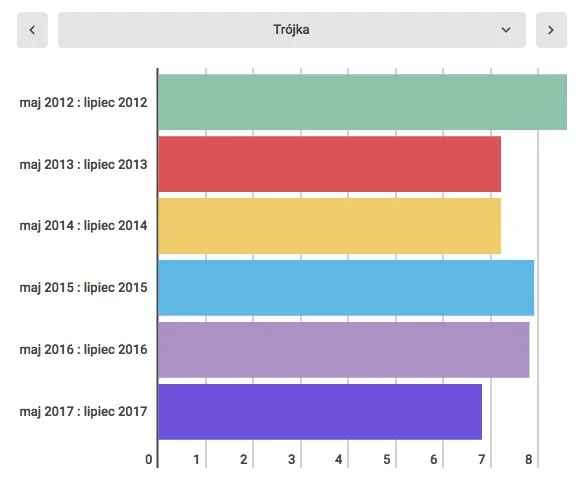The image size is (579, 480).
Task: Select the purple maj 2017 bar
Action: point(320,412)
